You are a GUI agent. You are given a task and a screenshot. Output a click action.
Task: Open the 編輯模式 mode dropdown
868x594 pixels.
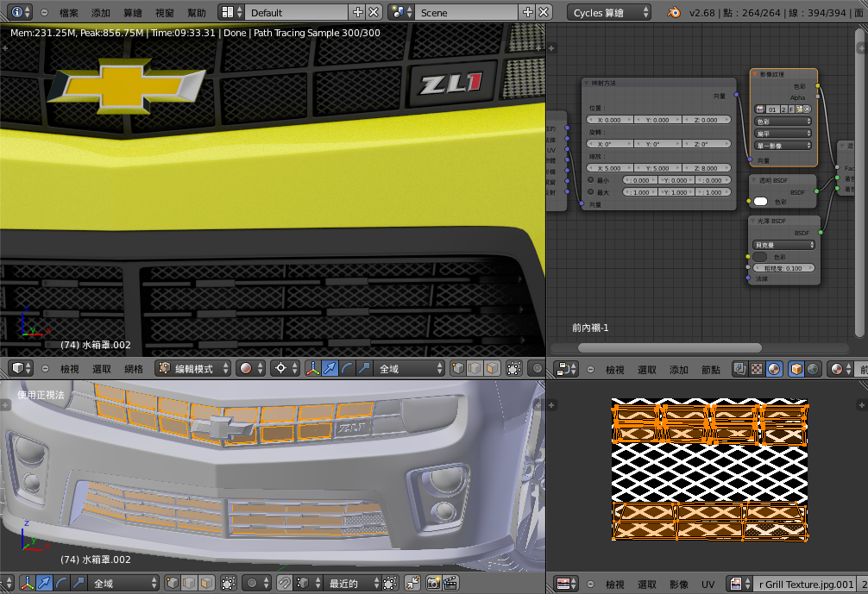(x=192, y=368)
